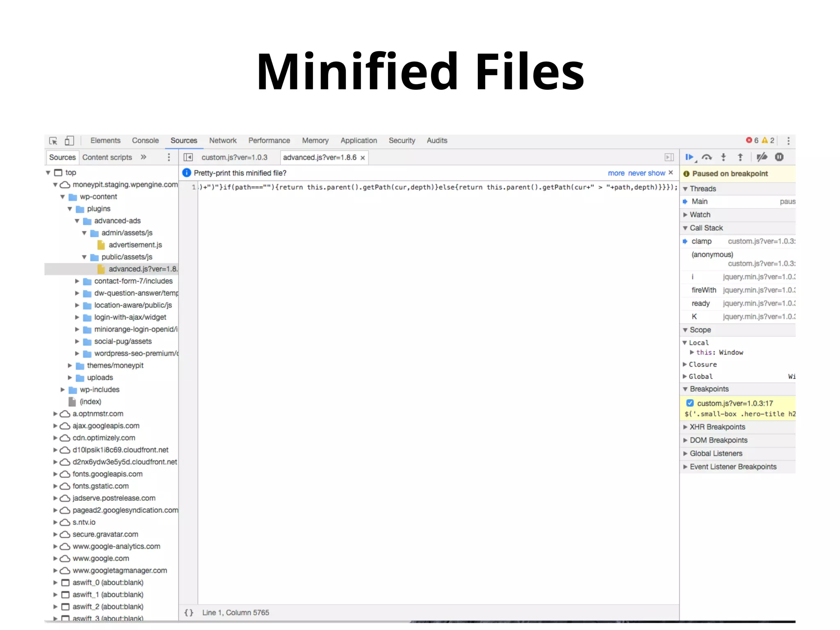Click the yellow warnings count icon
The image size is (840, 630).
point(765,140)
